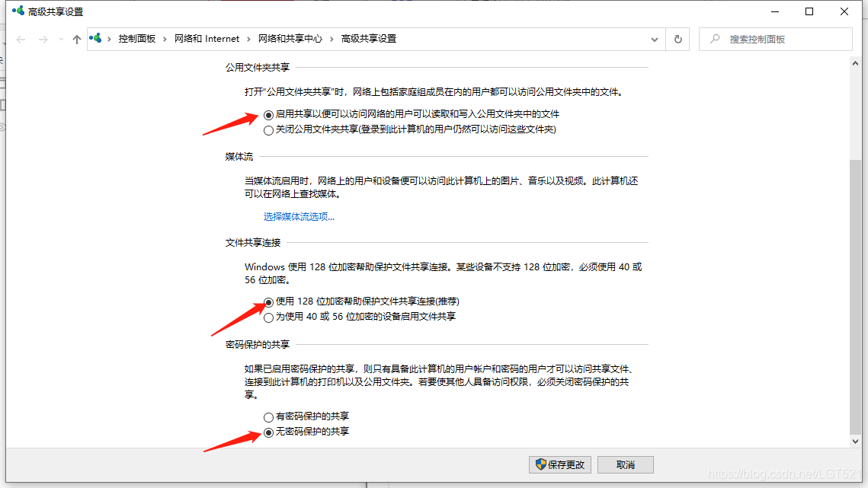868x488 pixels.
Task: Expand the forward button dropdown chevron
Action: pos(59,39)
